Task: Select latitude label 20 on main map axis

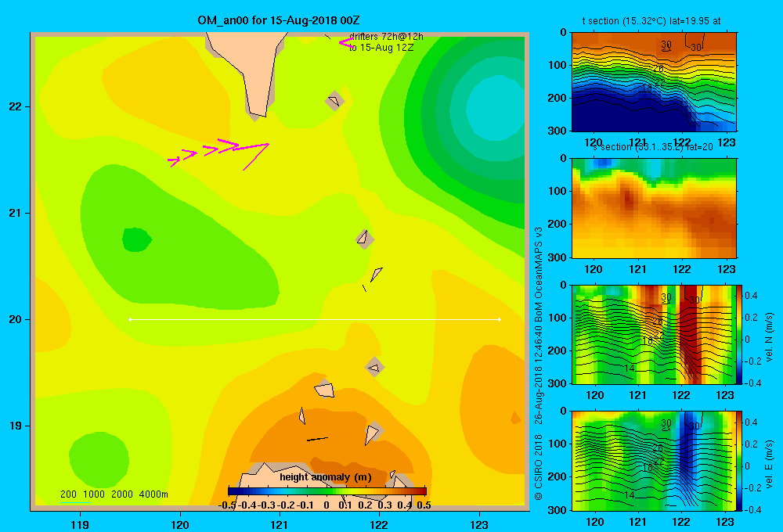Action: [x=16, y=319]
